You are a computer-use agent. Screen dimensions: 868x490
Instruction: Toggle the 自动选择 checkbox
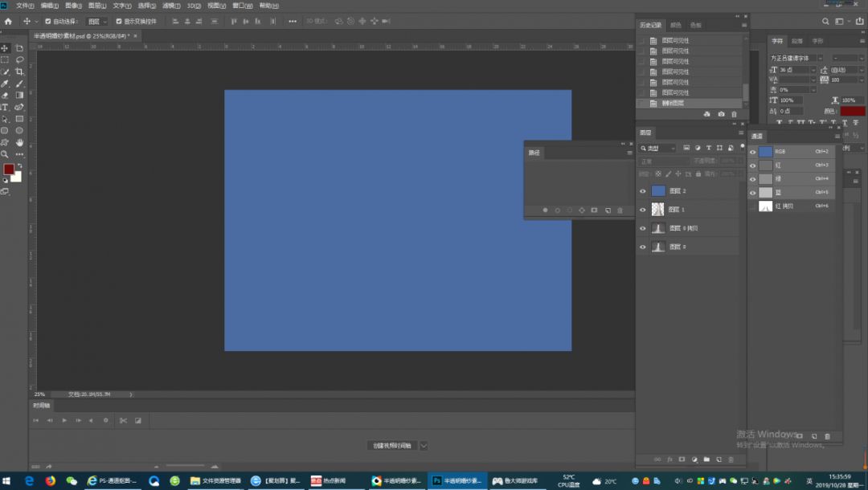click(x=47, y=22)
